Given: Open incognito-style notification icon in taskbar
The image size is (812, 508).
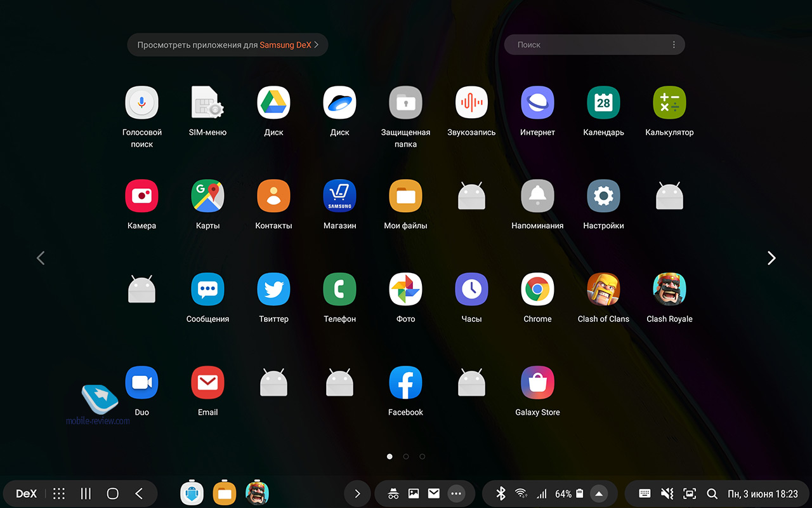Looking at the screenshot, I should 393,493.
